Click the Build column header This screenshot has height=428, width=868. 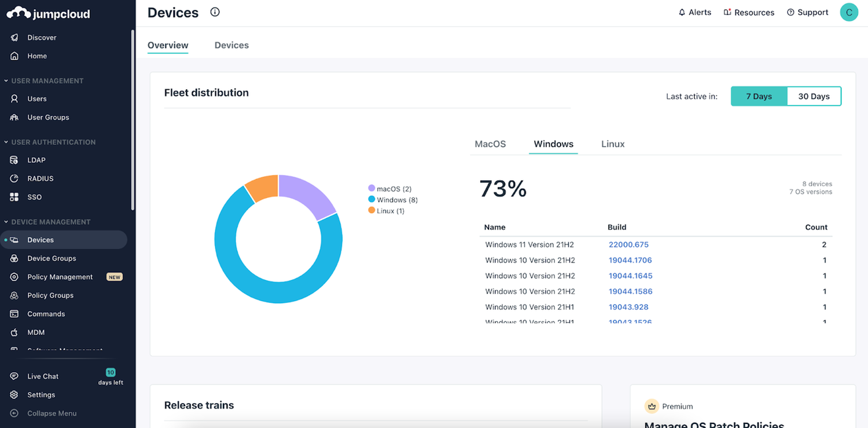point(617,228)
